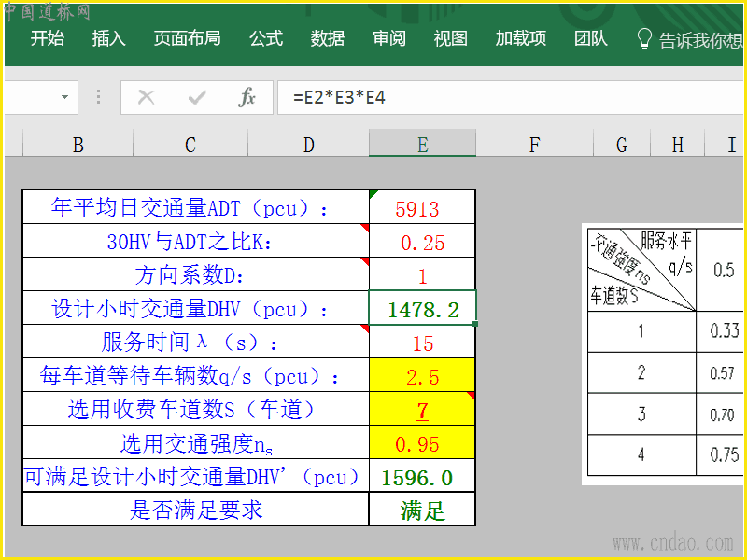The height and width of the screenshot is (560, 747).
Task: Click lookup table value 0.33
Action: coord(725,330)
